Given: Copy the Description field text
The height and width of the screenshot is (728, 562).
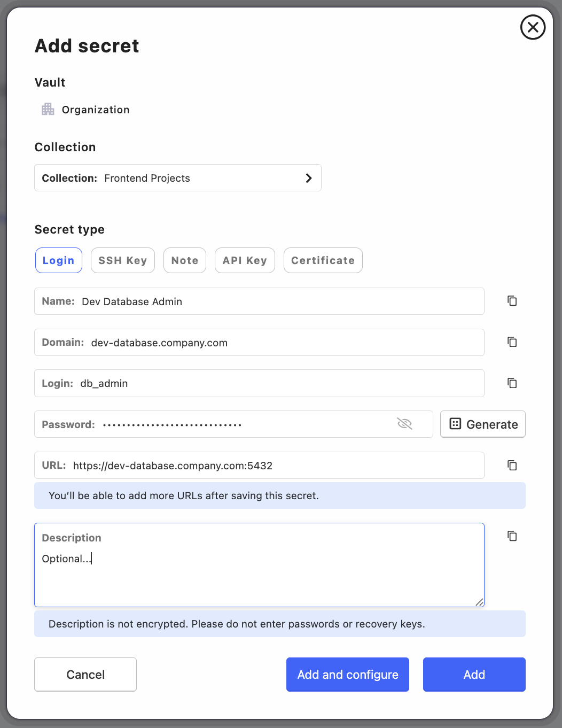Looking at the screenshot, I should tap(512, 536).
